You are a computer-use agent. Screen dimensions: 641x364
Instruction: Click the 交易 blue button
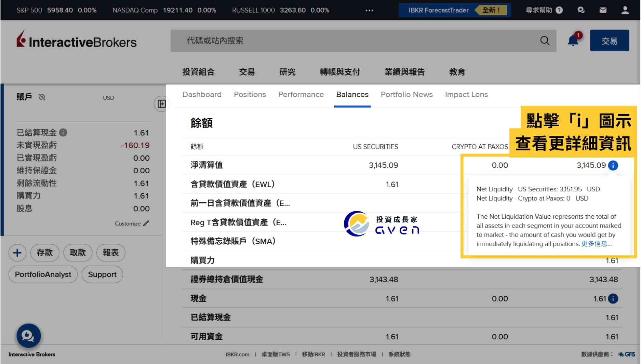click(x=609, y=41)
